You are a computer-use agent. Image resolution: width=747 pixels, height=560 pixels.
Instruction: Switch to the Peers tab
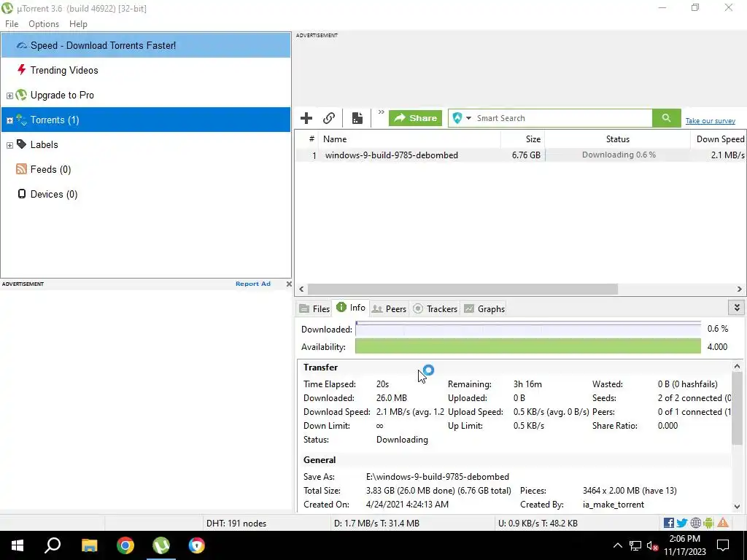pyautogui.click(x=390, y=308)
